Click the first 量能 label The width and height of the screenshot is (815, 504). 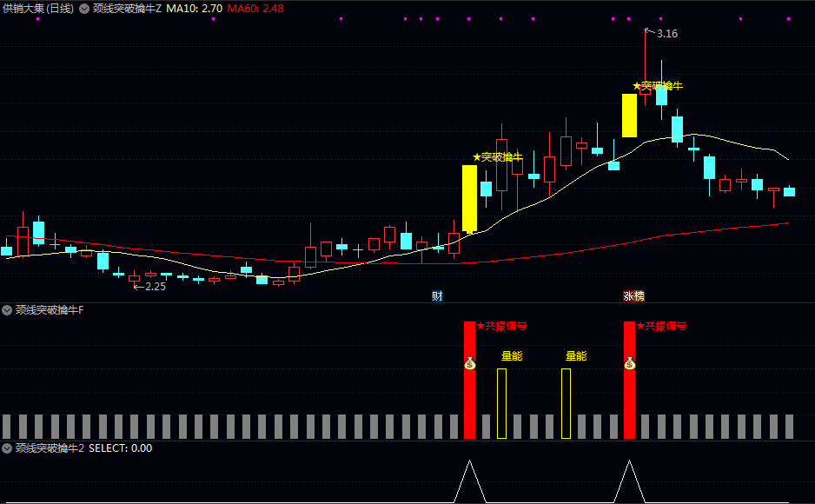pyautogui.click(x=512, y=356)
